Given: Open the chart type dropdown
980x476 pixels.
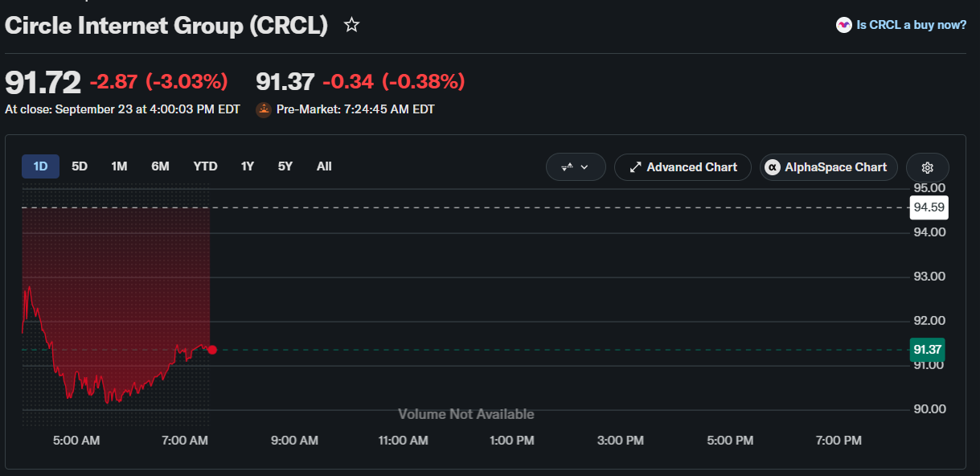Looking at the screenshot, I should pyautogui.click(x=576, y=167).
